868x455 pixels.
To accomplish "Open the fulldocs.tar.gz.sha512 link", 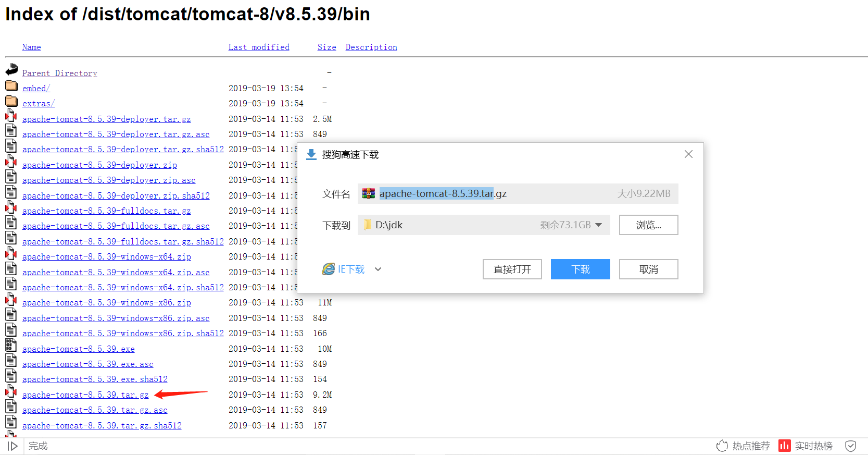I will pos(123,242).
